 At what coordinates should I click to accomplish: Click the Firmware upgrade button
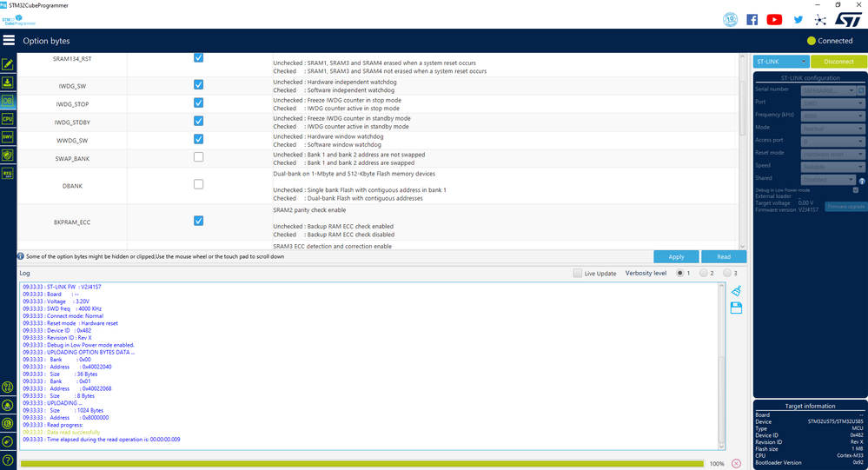pos(845,207)
